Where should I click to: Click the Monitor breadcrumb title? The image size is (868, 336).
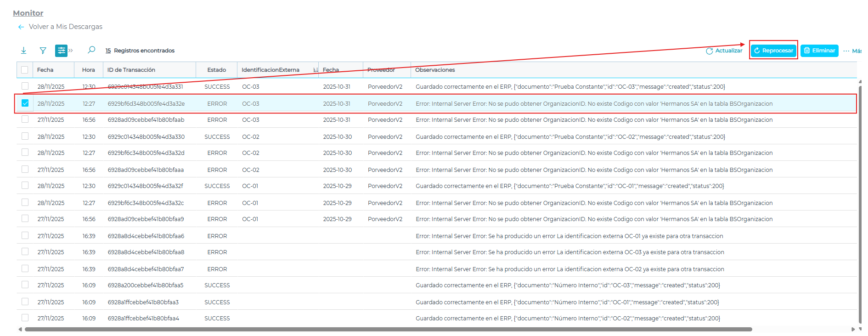(x=28, y=13)
